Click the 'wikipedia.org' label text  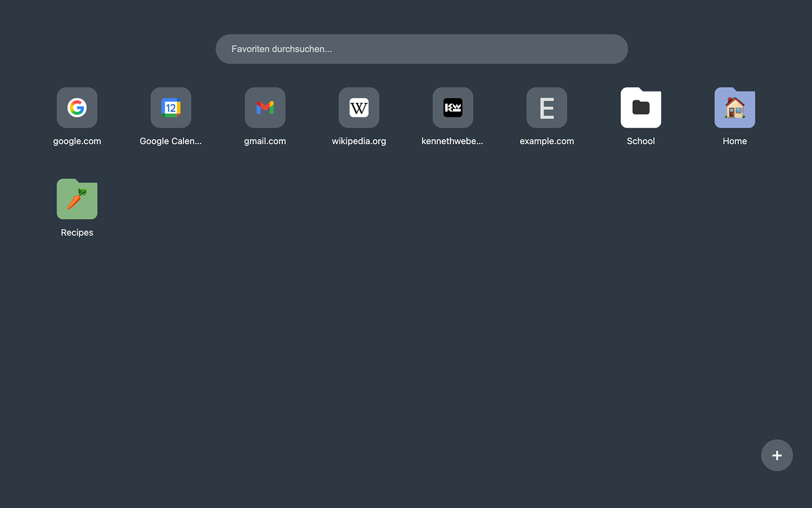pyautogui.click(x=359, y=141)
